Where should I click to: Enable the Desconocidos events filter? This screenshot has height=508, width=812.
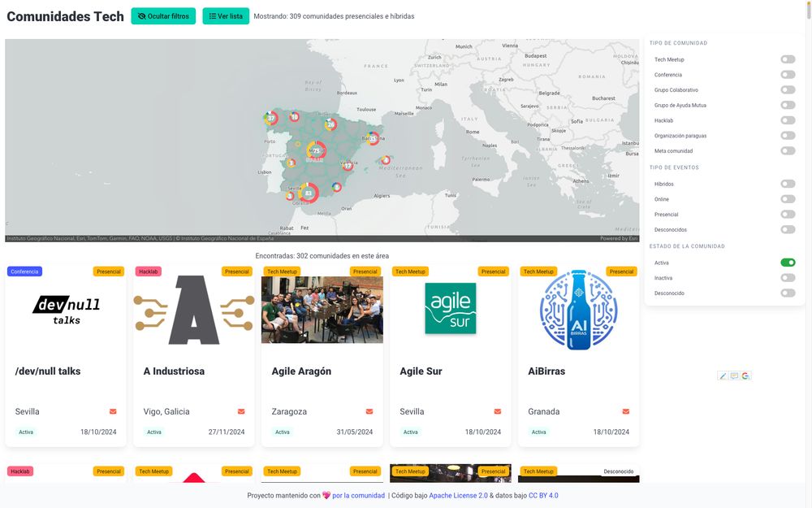788,230
